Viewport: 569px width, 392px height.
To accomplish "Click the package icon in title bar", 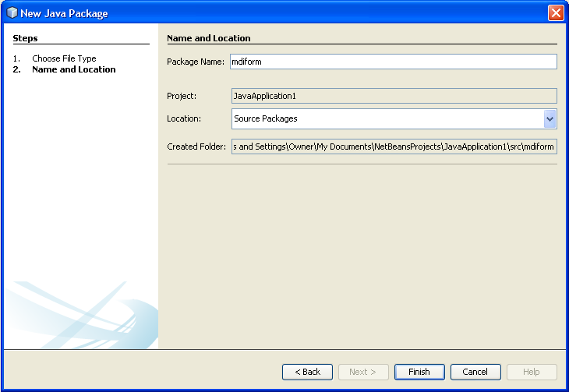I will tap(12, 12).
